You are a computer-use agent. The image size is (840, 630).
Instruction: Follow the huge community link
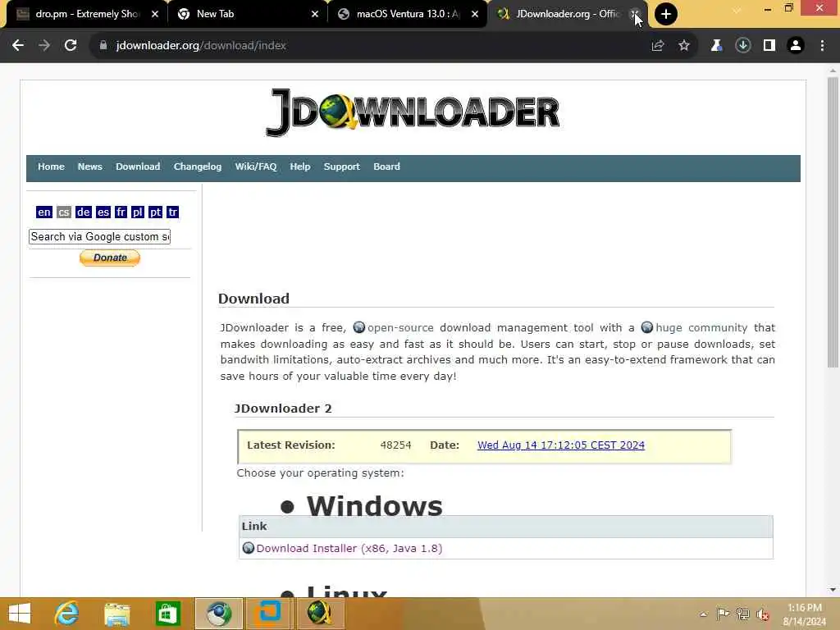701,327
